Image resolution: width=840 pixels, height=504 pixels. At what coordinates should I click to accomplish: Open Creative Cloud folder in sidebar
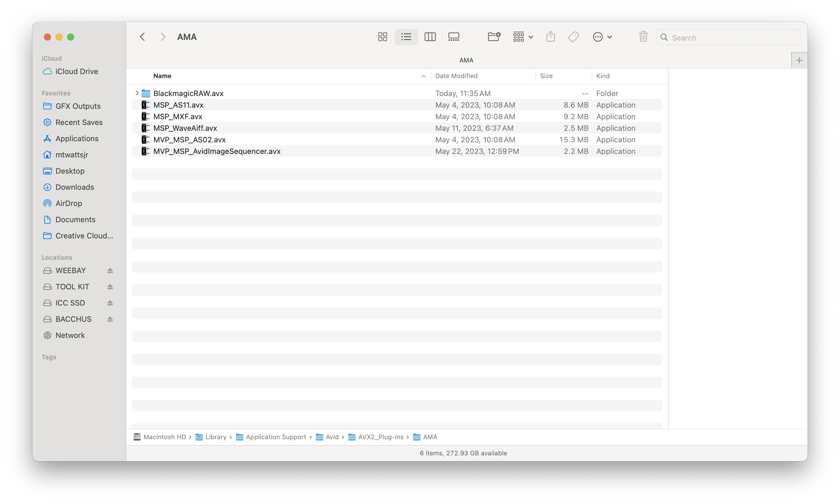tap(84, 235)
